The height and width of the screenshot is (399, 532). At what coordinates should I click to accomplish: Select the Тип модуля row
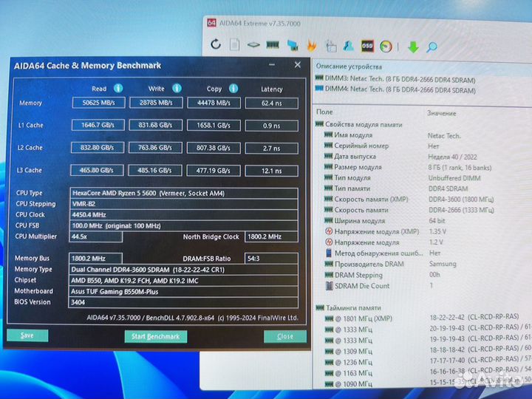403,178
